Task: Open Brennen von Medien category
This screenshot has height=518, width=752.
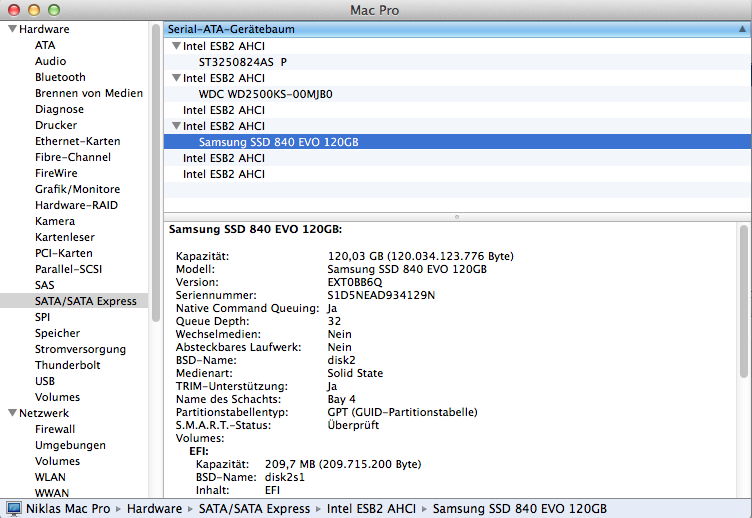Action: pos(89,93)
